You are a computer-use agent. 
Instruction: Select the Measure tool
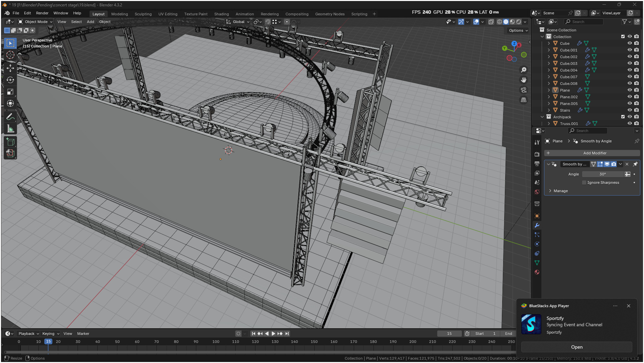coord(10,129)
